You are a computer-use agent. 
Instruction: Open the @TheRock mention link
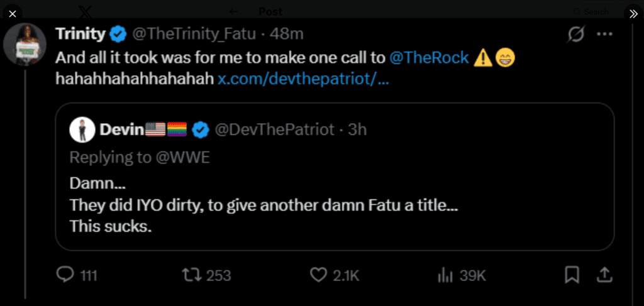coord(429,58)
